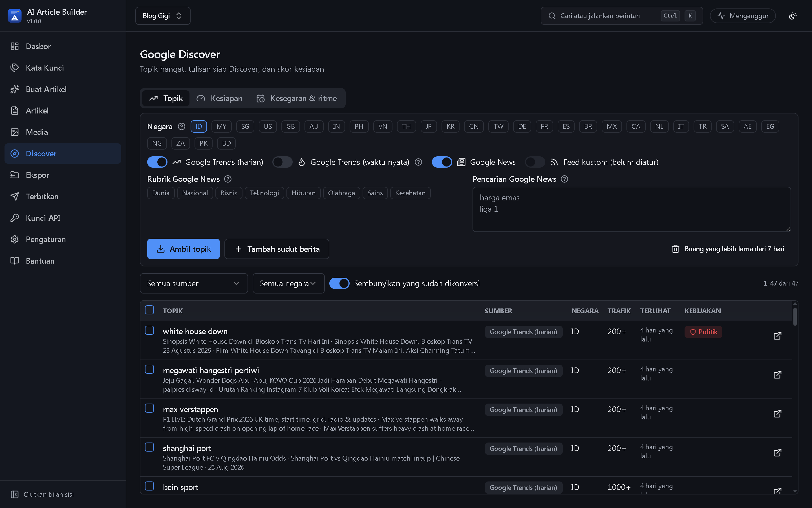Click help icon next to Pencarian Google News
This screenshot has height=508, width=812.
(x=564, y=179)
